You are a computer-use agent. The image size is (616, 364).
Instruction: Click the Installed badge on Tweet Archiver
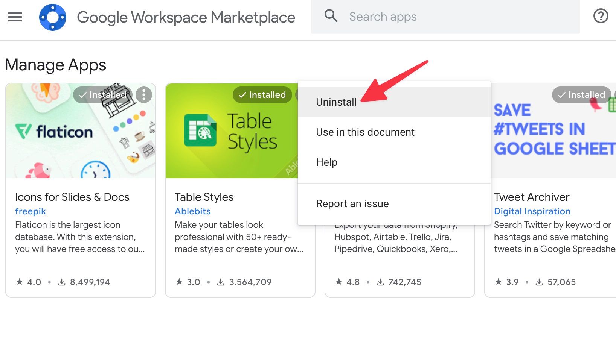coord(581,95)
